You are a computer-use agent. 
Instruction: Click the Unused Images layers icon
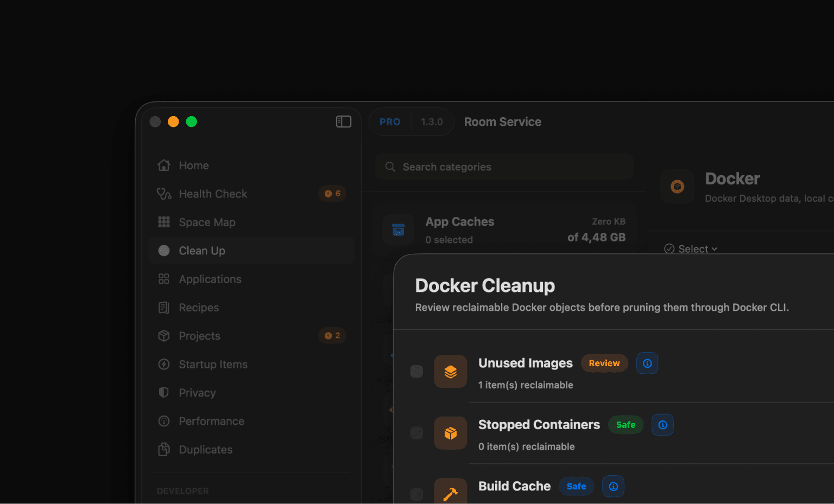451,372
